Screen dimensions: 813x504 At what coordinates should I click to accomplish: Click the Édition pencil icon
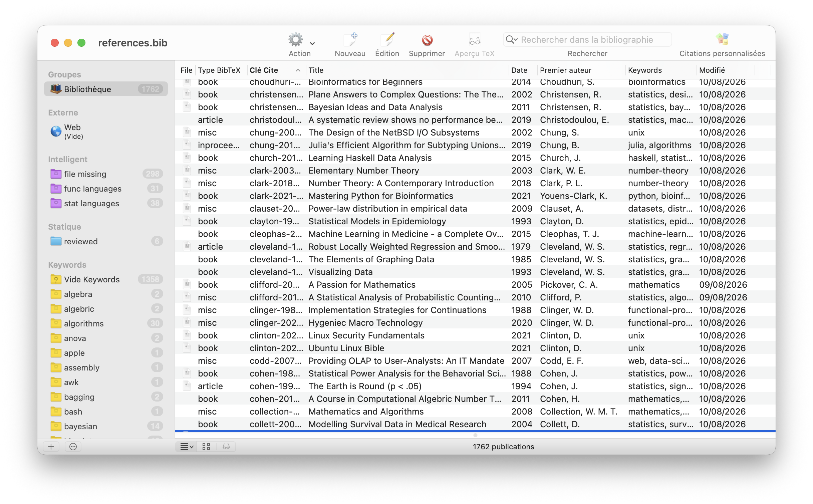point(387,40)
